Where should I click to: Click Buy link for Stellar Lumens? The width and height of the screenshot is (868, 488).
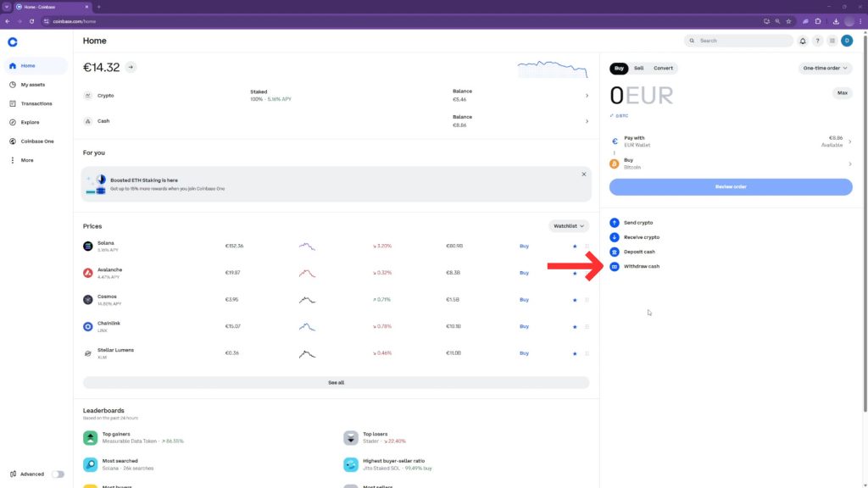coord(524,353)
